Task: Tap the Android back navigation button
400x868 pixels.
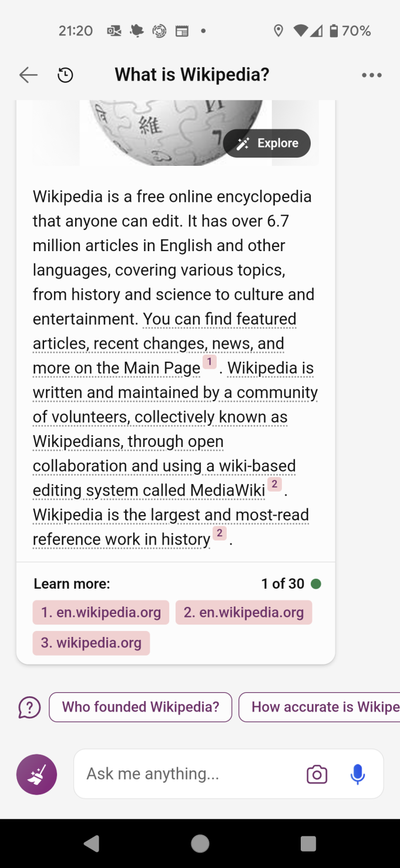Action: click(91, 844)
